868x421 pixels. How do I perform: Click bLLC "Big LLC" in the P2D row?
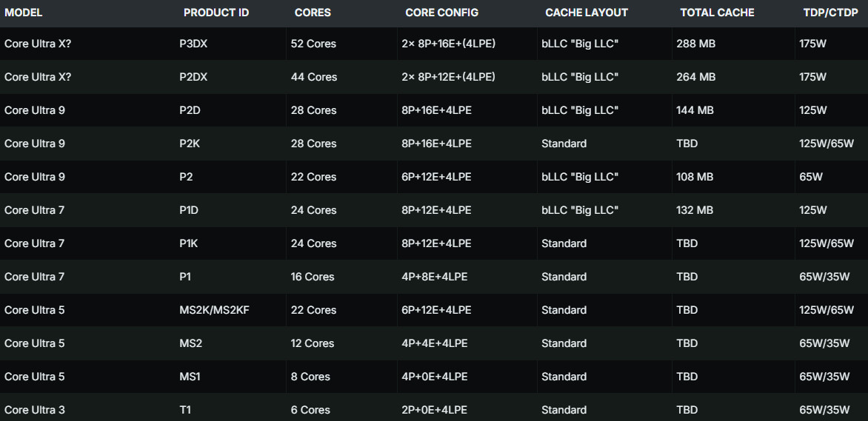click(580, 110)
